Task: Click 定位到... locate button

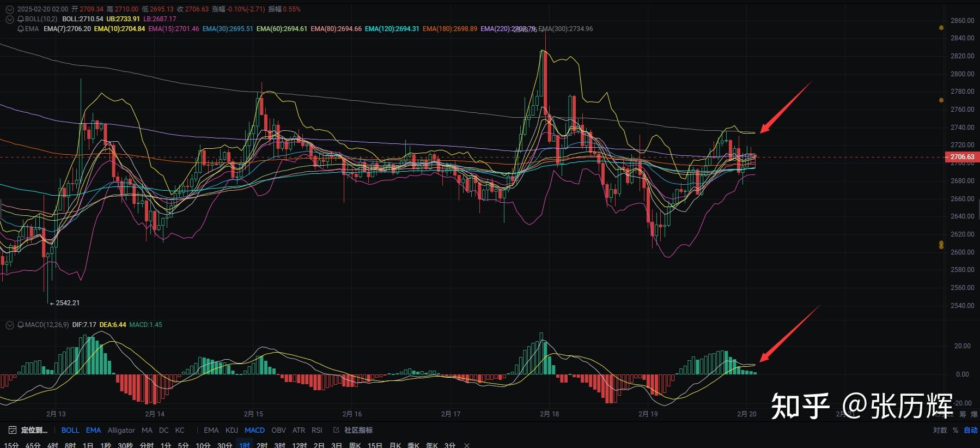Action: point(34,430)
